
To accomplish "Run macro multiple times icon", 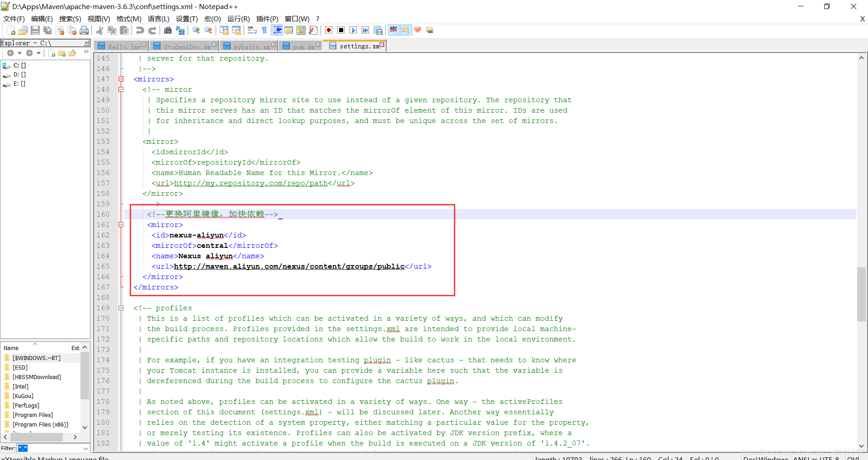I will click(366, 30).
